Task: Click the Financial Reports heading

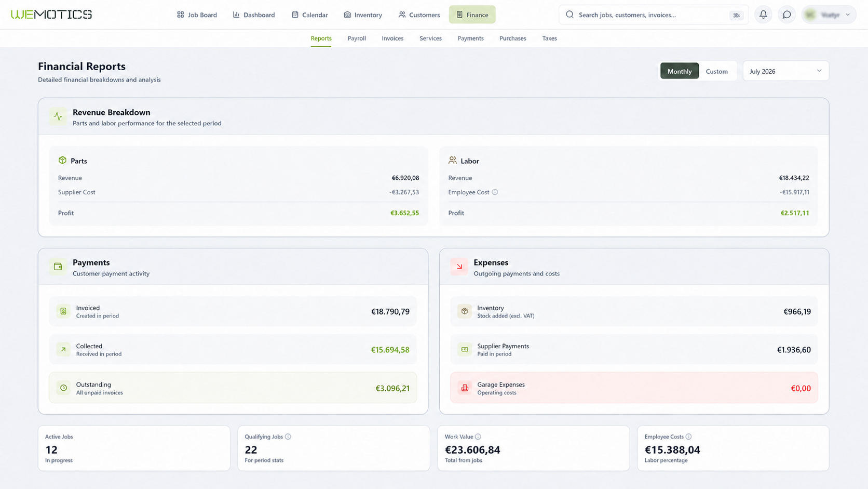Action: pos(82,67)
